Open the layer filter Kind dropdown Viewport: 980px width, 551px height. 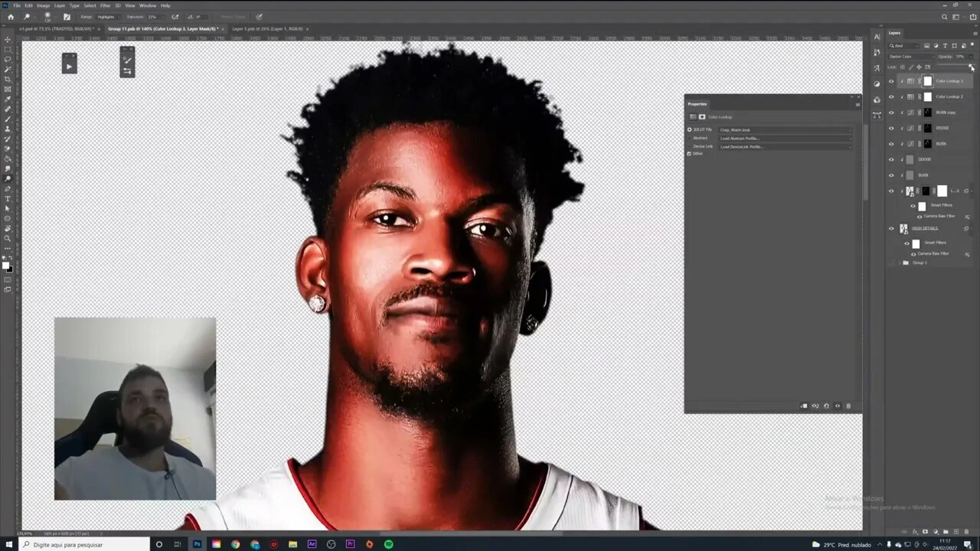point(905,46)
